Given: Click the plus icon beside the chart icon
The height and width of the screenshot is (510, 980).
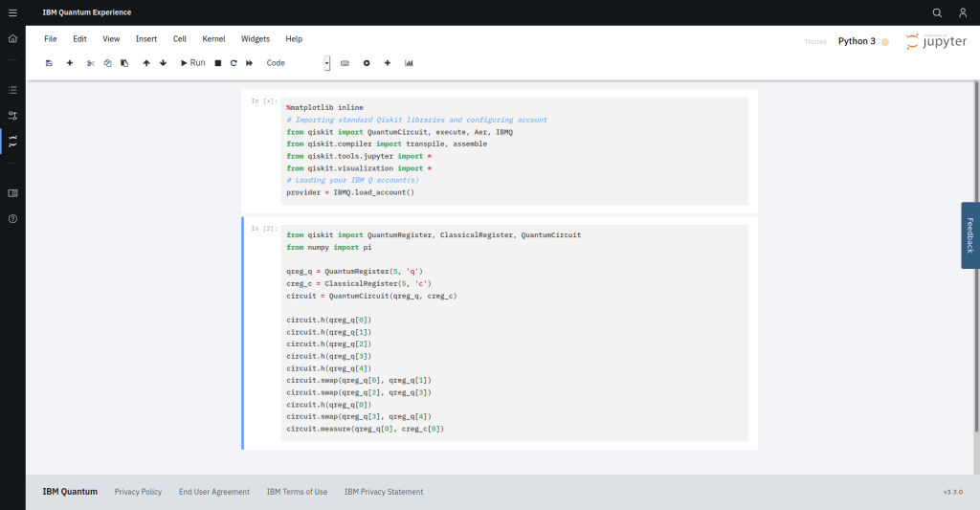Looking at the screenshot, I should tap(388, 63).
